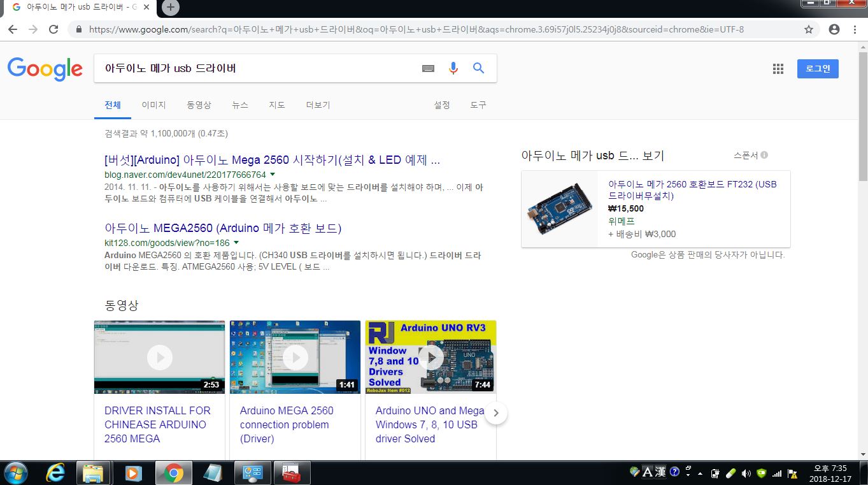Open the media player taskbar icon
868x485 pixels.
[x=133, y=474]
